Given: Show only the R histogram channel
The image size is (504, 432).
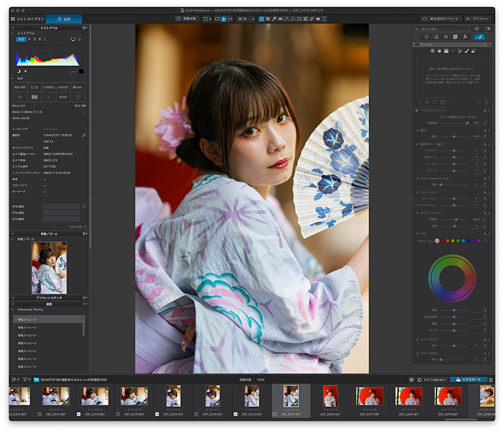Looking at the screenshot, I should click(29, 39).
